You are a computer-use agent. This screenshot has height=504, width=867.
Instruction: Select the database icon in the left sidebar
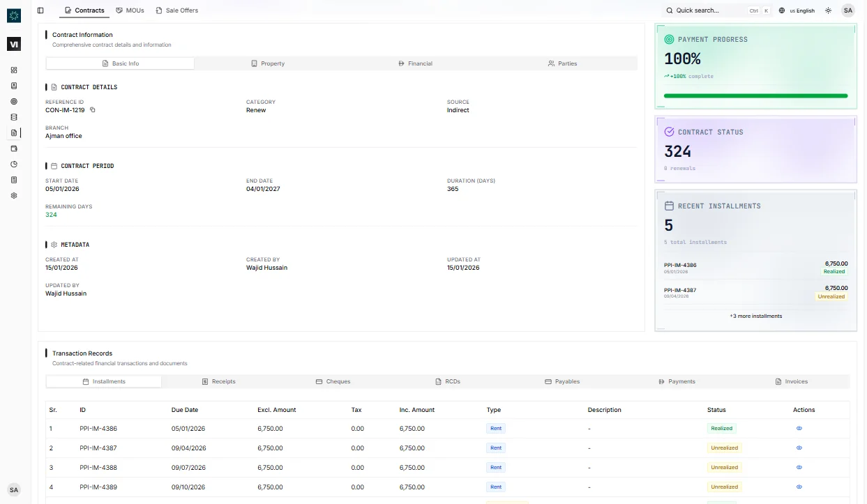[14, 116]
